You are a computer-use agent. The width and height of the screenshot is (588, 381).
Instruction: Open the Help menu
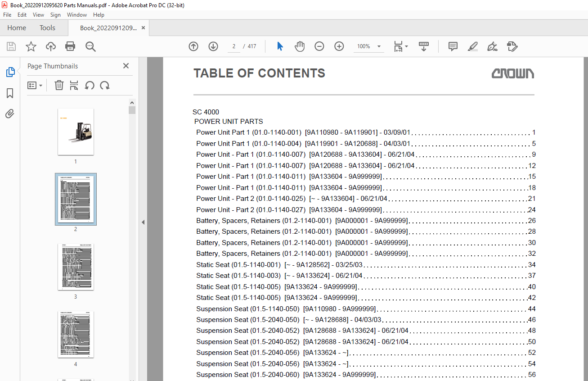point(99,15)
